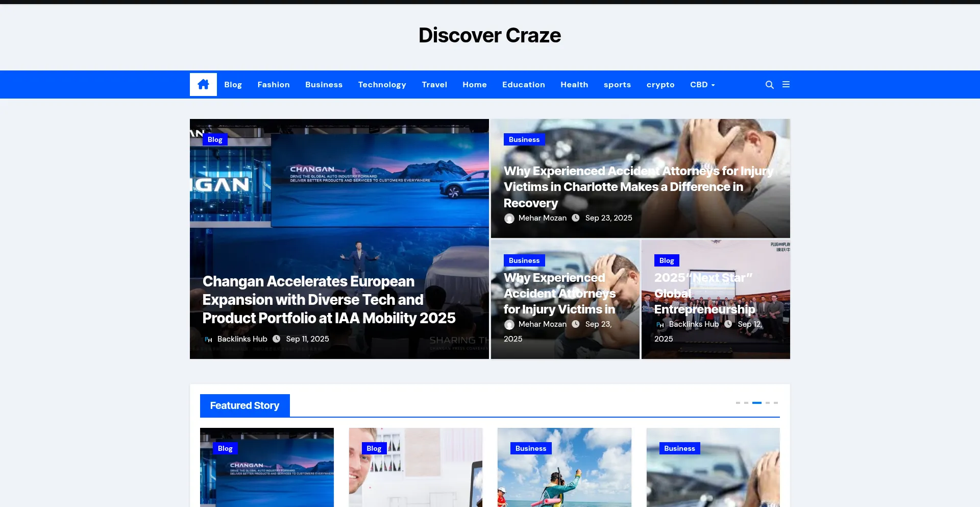Click Mehar Mozan avatar on top-right article
980x507 pixels.
tap(509, 219)
